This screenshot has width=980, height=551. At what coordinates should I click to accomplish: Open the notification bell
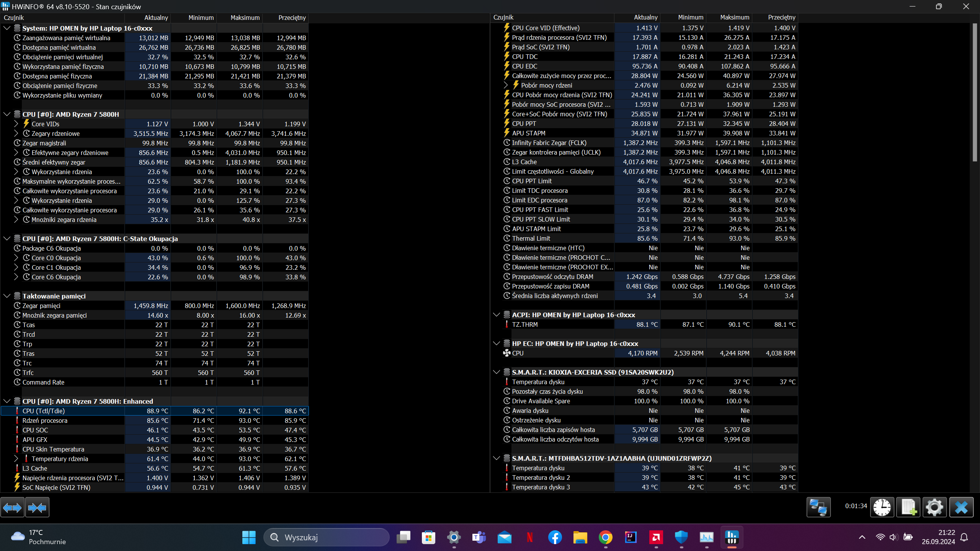tap(964, 537)
